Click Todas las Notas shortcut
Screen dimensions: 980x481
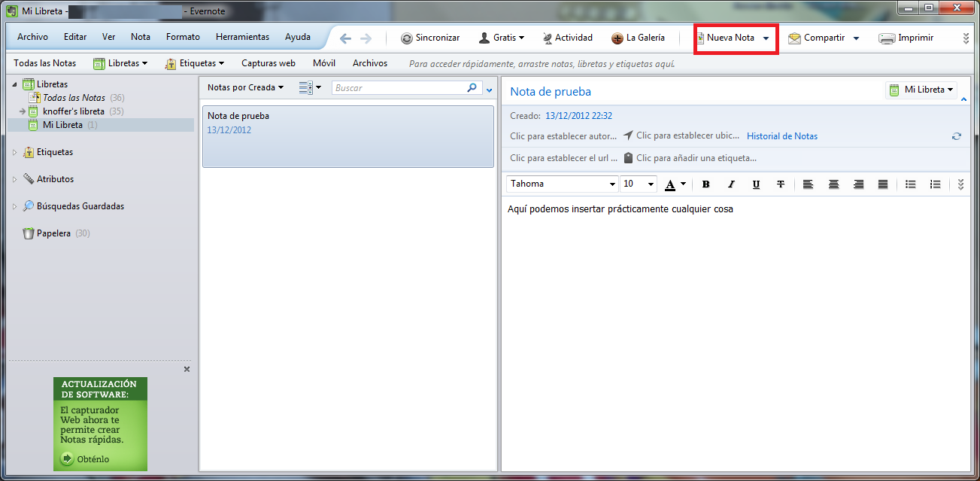(45, 63)
